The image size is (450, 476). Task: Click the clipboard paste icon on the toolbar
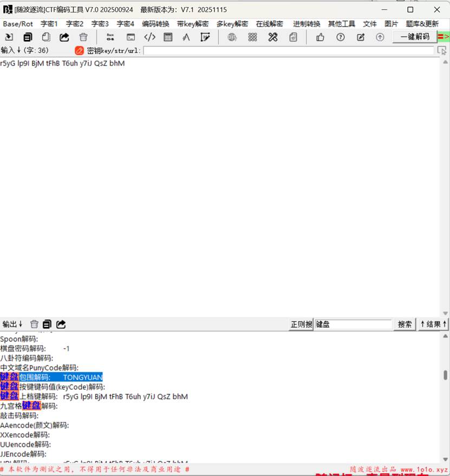pos(46,37)
